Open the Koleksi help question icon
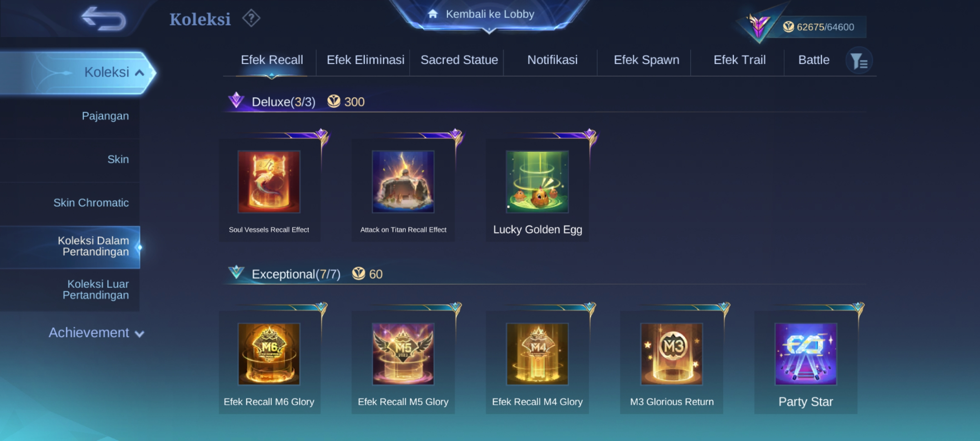Viewport: 980px width, 441px height. pos(251,18)
